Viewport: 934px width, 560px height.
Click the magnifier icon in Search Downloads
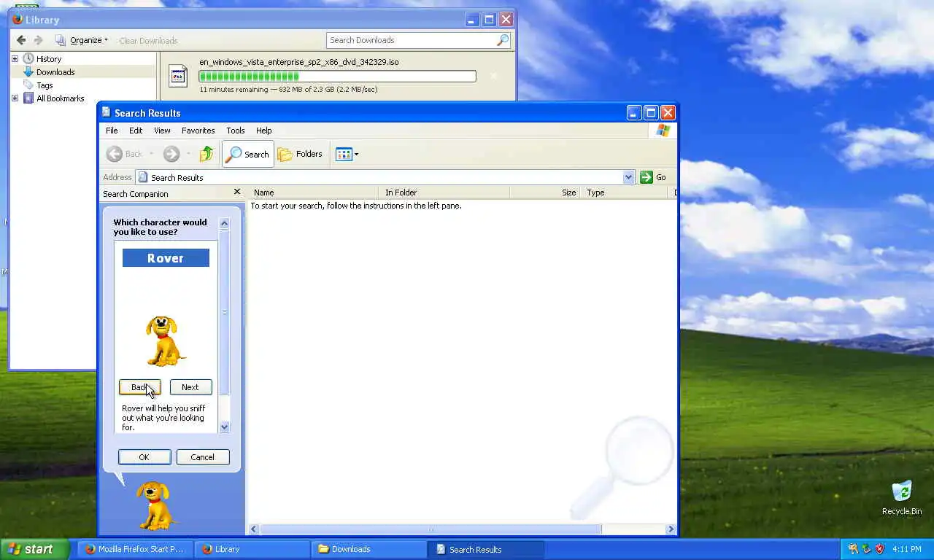point(502,40)
